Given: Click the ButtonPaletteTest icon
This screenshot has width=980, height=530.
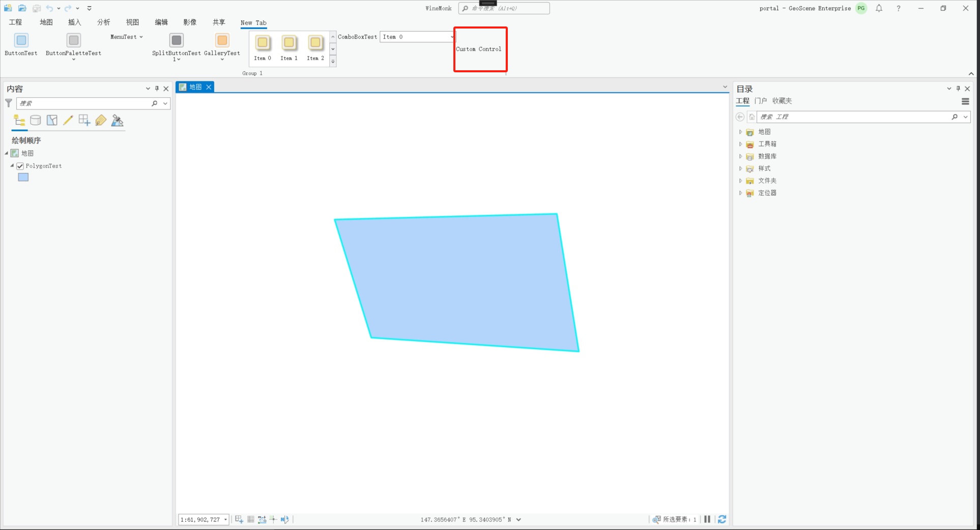Looking at the screenshot, I should [74, 40].
